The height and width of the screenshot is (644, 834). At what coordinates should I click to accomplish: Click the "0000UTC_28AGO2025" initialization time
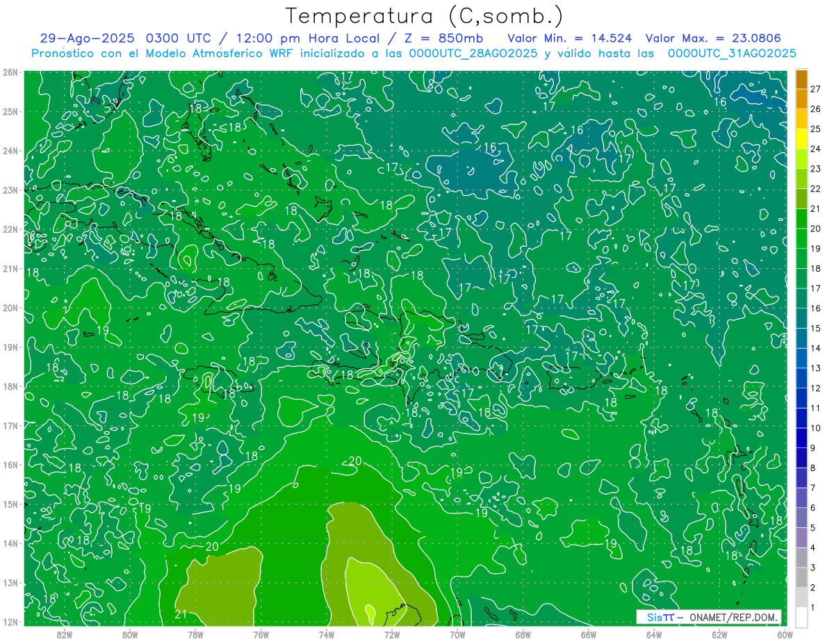pos(473,53)
